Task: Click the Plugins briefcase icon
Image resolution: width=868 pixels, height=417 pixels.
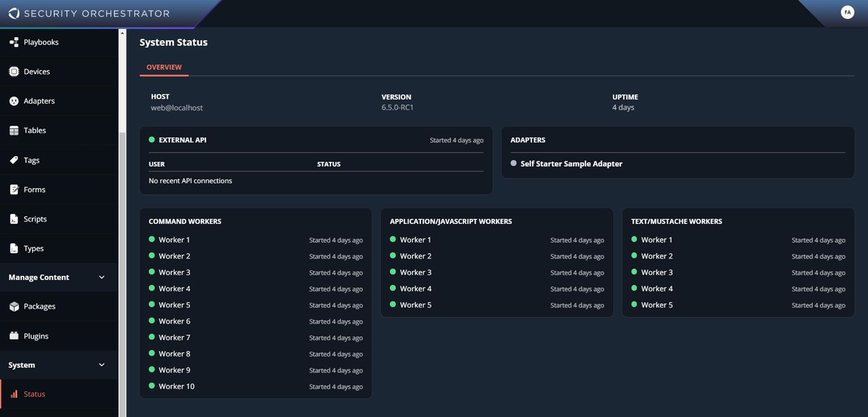Action: 14,336
